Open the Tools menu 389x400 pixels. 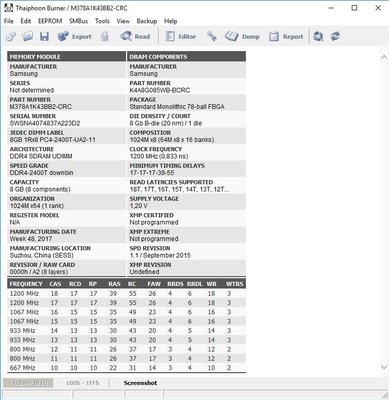point(102,21)
